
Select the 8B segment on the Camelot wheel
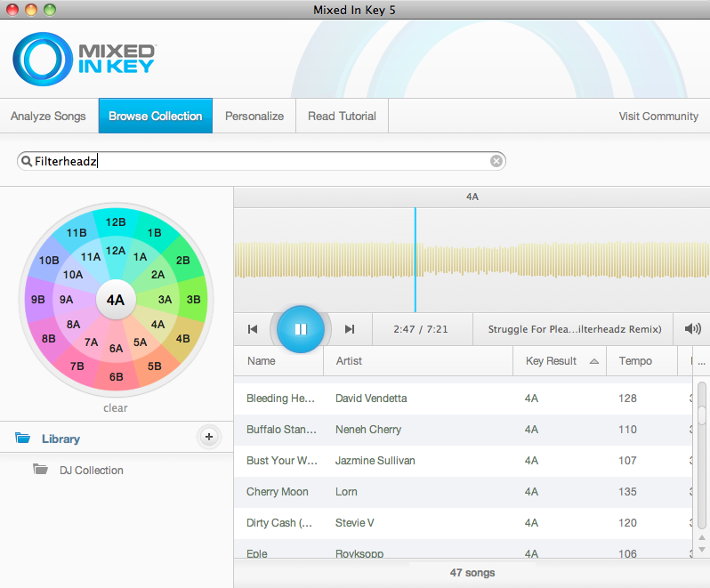[x=48, y=338]
